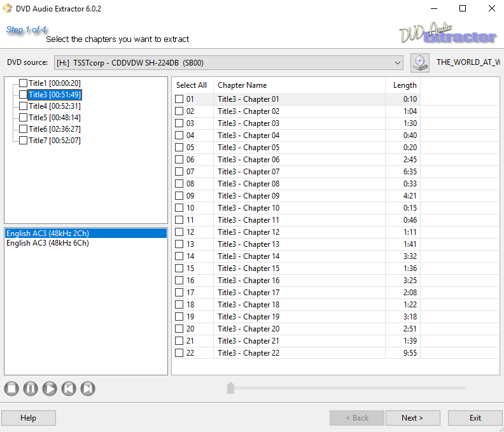
Task: Click the Select All column header
Action: click(193, 85)
